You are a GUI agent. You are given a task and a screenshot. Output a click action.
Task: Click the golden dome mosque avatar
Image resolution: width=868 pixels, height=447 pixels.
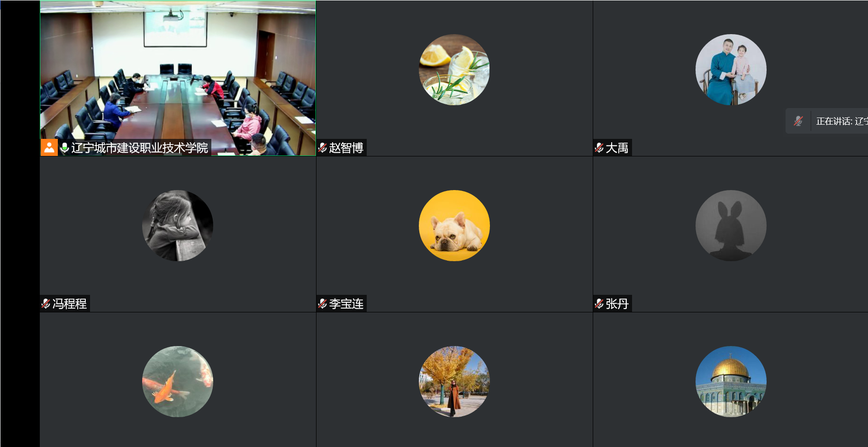click(731, 382)
